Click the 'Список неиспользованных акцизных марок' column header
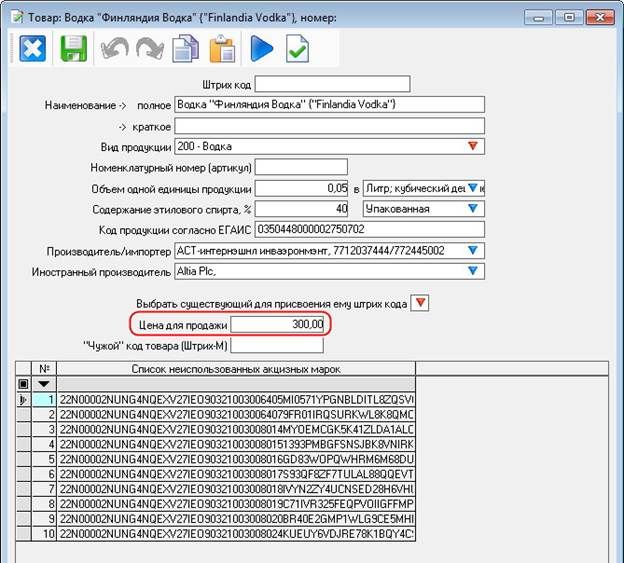The image size is (624, 563). pyautogui.click(x=236, y=369)
